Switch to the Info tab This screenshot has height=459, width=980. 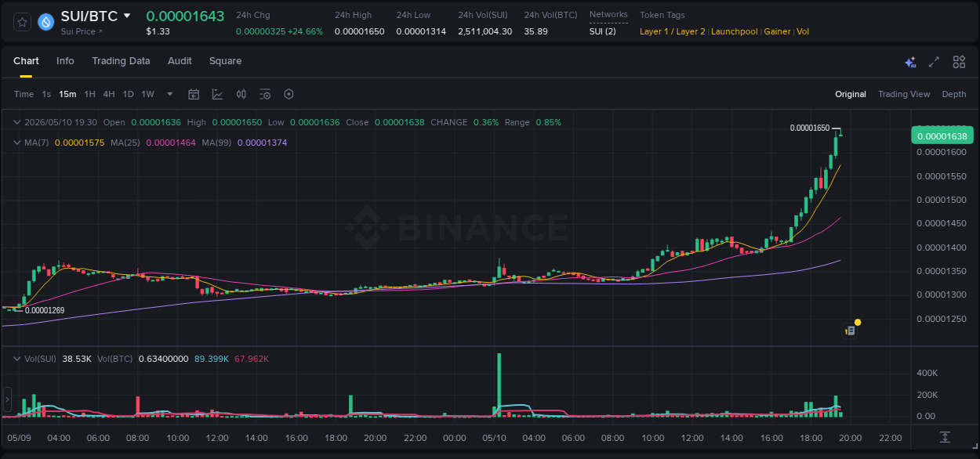point(65,61)
